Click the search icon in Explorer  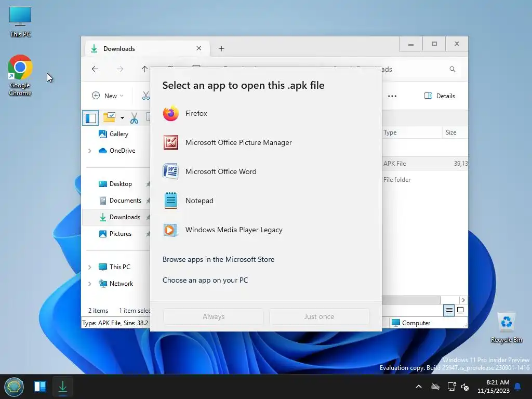tap(453, 69)
